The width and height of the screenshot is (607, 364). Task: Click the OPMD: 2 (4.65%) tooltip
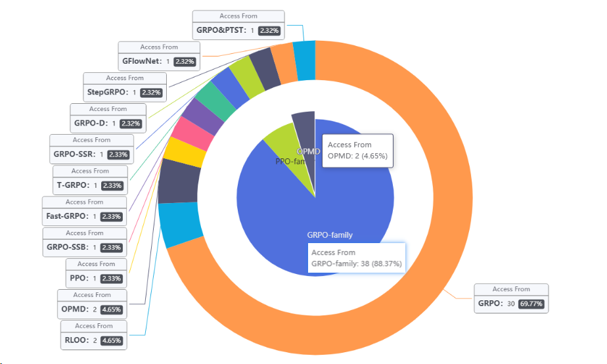coord(357,150)
